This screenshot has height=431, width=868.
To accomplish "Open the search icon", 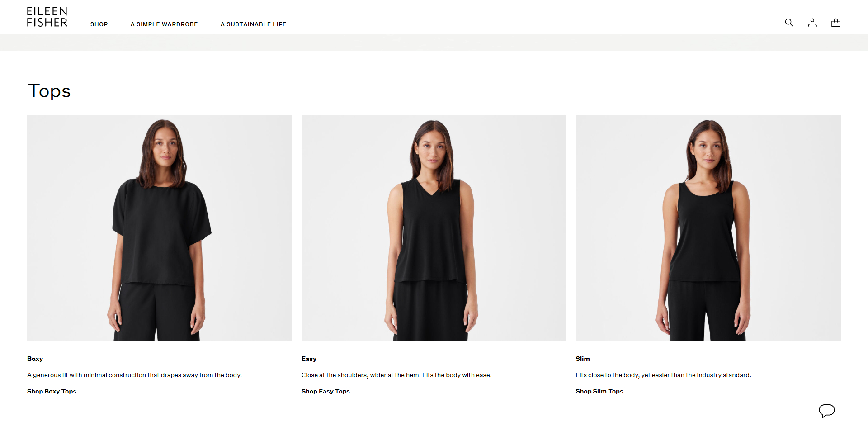I will [x=789, y=23].
